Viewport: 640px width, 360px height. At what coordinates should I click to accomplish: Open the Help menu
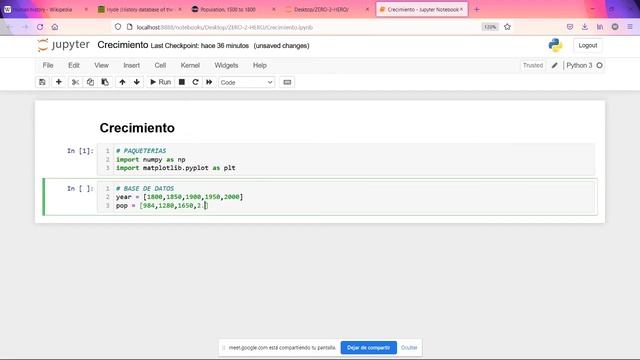point(260,65)
